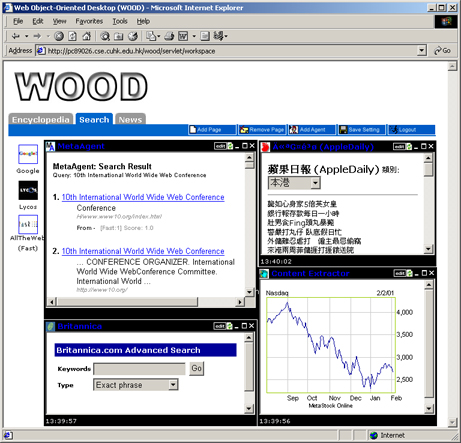Click MetaAgent vertical scrollbar down arrow

[x=249, y=292]
